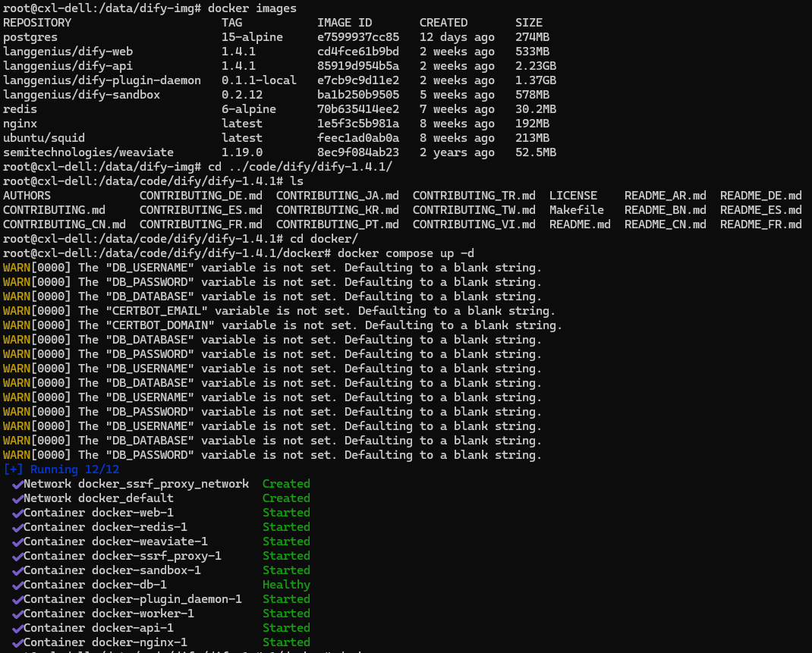Click the 'IMAGE ID' column header
Screen dimensions: 812x653
345,23
